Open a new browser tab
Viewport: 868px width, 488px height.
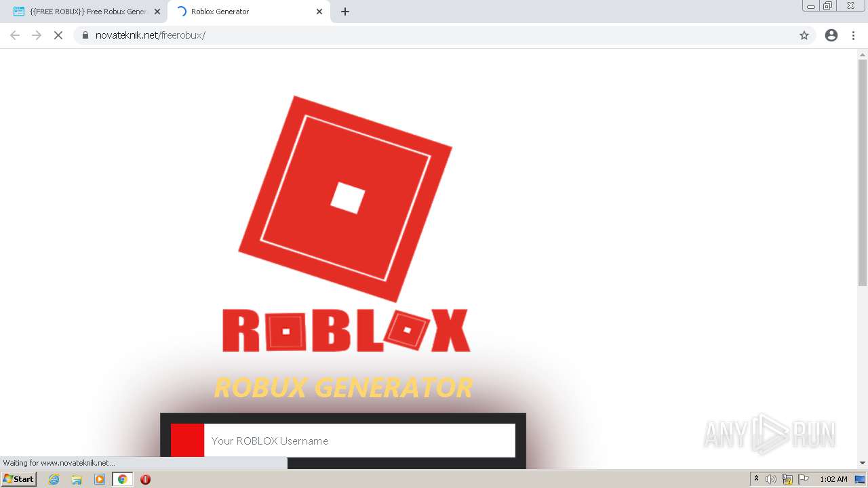click(x=345, y=12)
